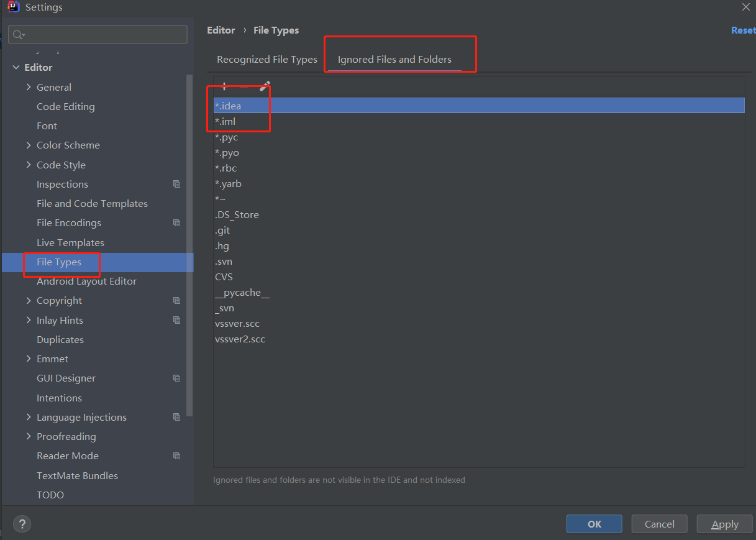Select the *.yarb entry

[479, 183]
